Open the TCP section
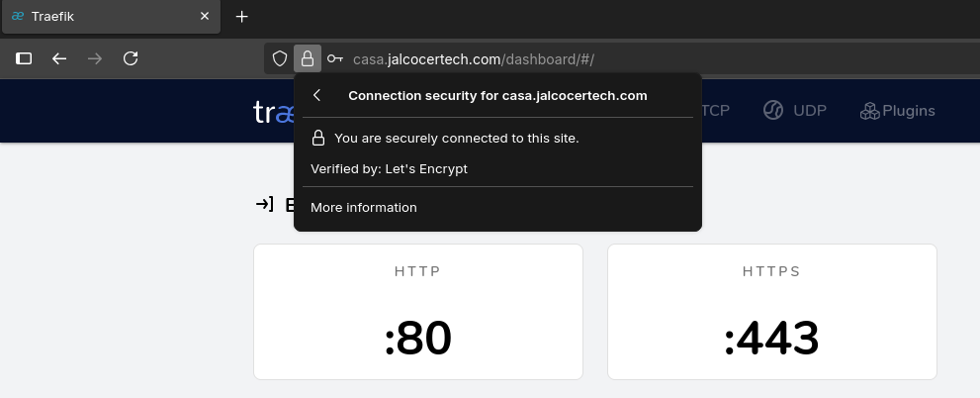 (x=715, y=111)
